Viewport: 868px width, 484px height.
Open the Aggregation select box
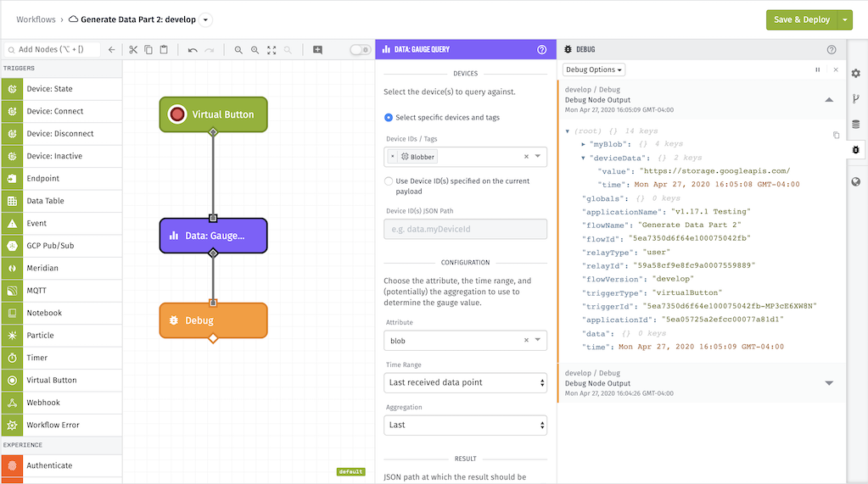pos(466,425)
